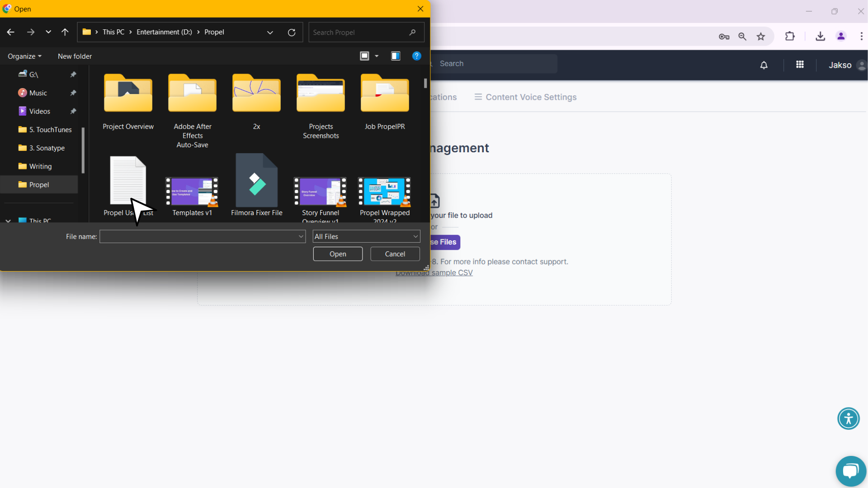Open the recent locations chevron by the nav arrows
The width and height of the screenshot is (868, 488).
pos(48,32)
